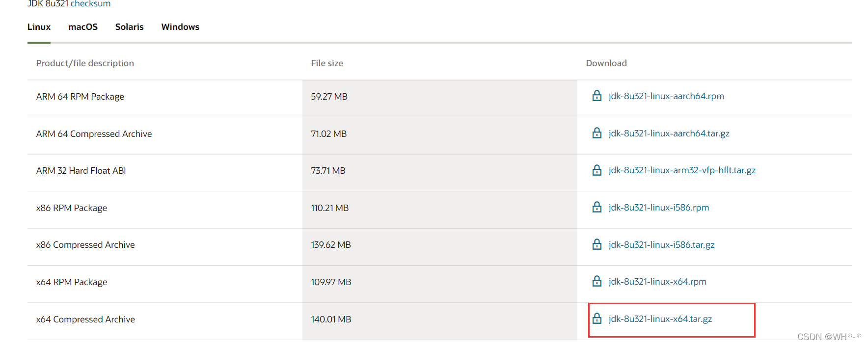The height and width of the screenshot is (345, 868).
Task: Click the ARM 32 Hard Float ABI description
Action: [x=81, y=171]
